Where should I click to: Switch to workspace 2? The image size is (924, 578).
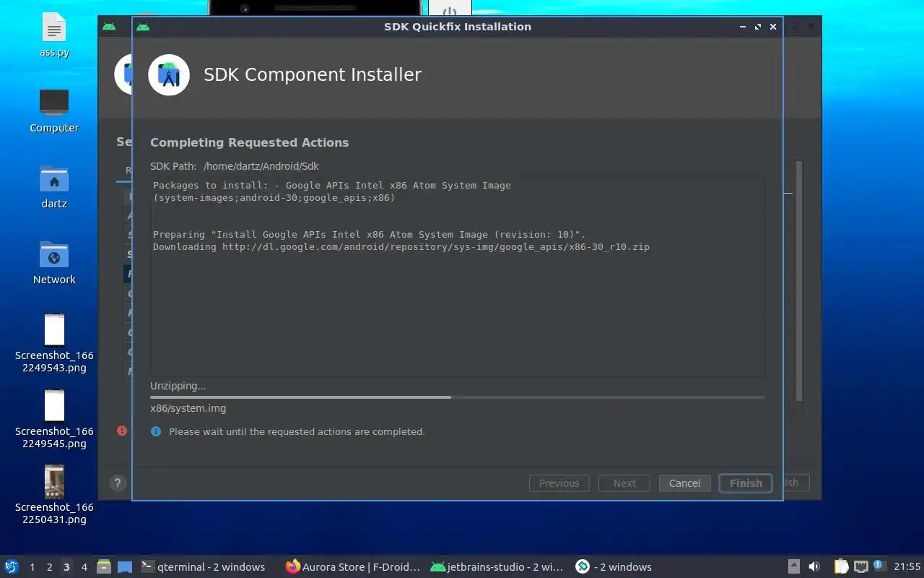pyautogui.click(x=50, y=567)
